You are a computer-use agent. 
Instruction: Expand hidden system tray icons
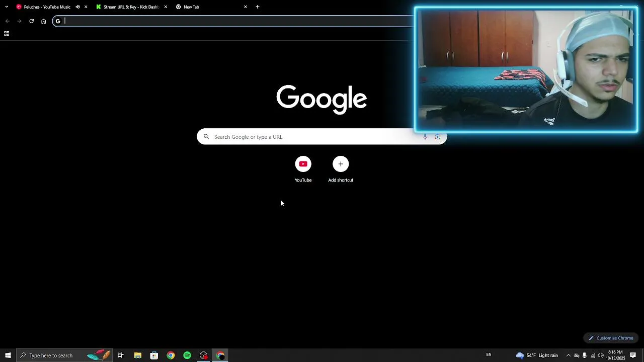point(569,355)
